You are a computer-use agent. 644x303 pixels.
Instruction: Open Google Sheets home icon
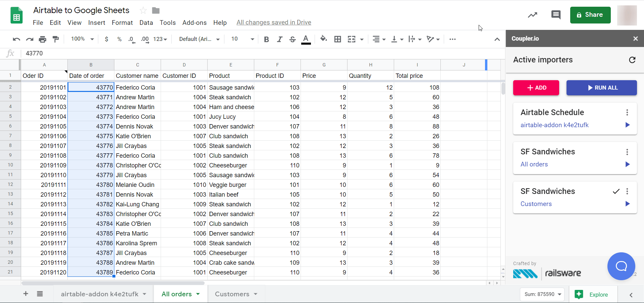point(16,15)
